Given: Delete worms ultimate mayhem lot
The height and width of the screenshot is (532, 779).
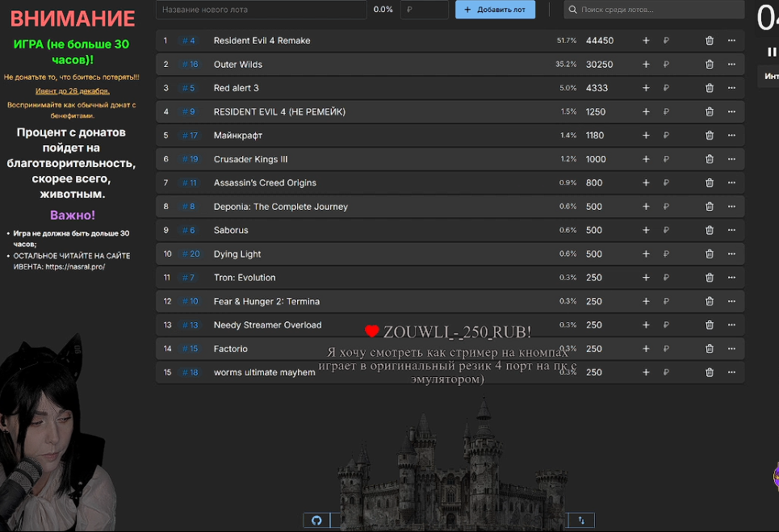Looking at the screenshot, I should pyautogui.click(x=710, y=372).
